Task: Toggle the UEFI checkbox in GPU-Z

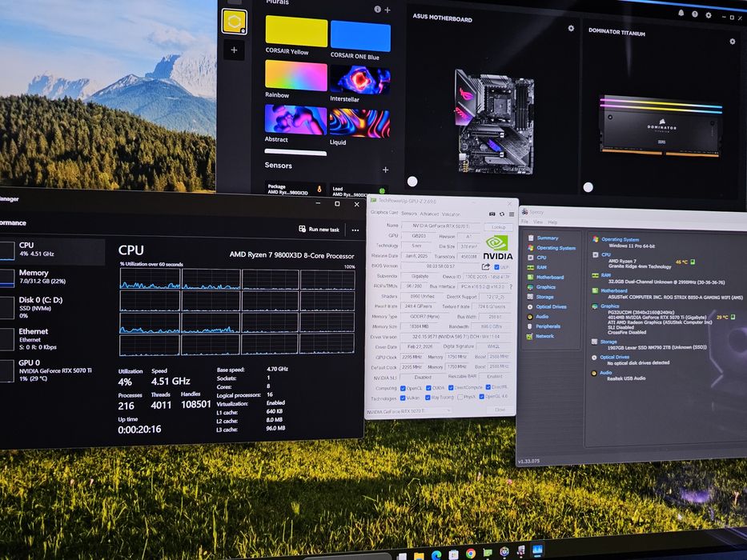Action: (x=496, y=267)
